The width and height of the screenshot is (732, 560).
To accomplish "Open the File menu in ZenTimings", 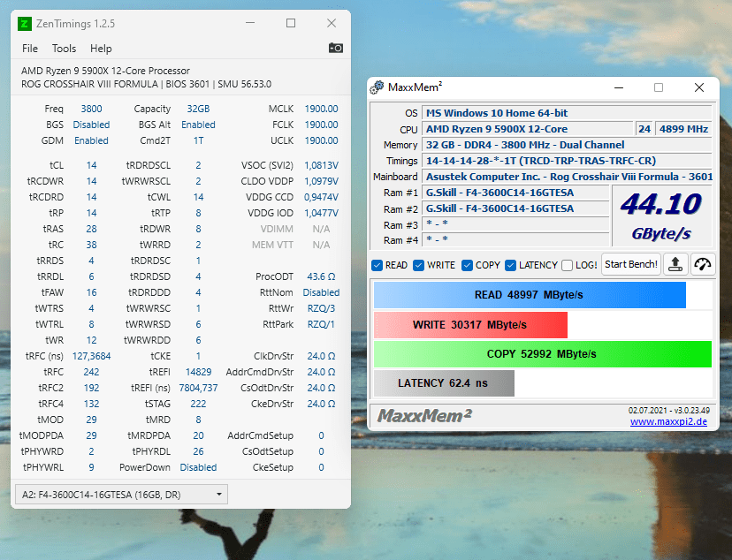I will click(x=30, y=49).
